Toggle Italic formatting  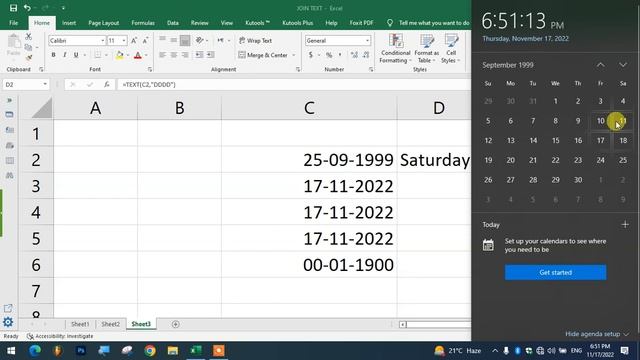tap(64, 55)
